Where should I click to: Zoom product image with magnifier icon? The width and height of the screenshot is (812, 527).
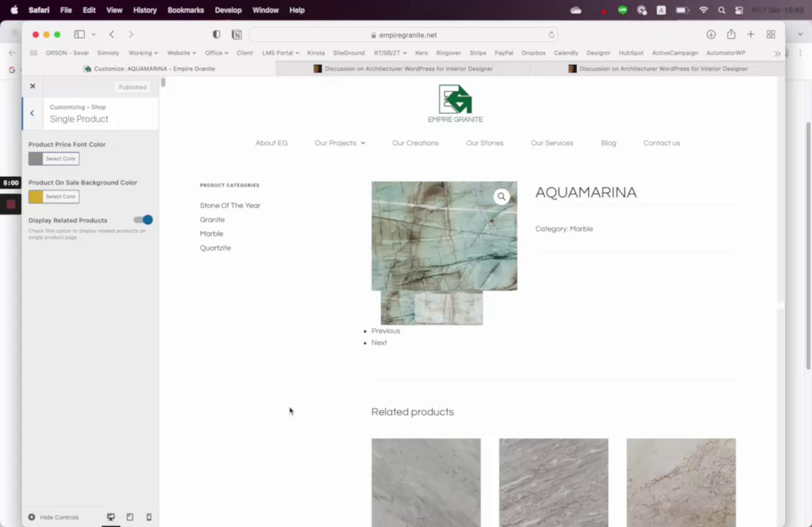pyautogui.click(x=501, y=196)
